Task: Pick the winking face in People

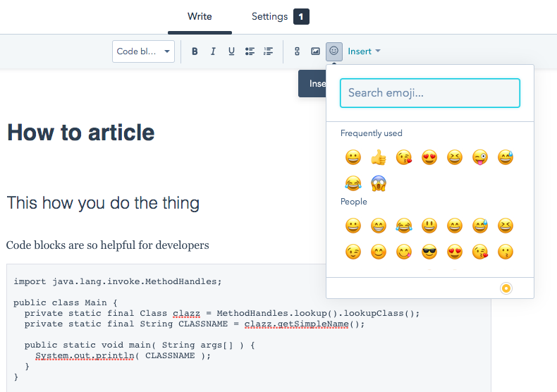Action: pyautogui.click(x=353, y=252)
